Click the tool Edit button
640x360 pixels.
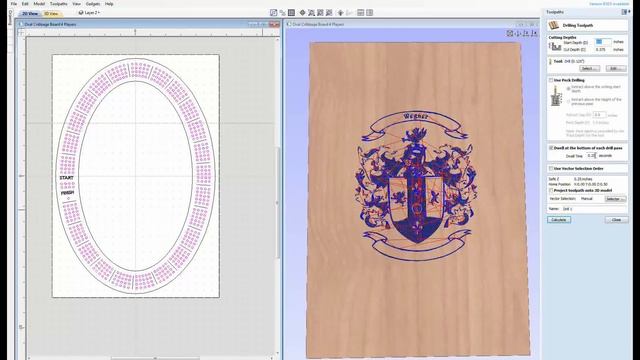616,69
